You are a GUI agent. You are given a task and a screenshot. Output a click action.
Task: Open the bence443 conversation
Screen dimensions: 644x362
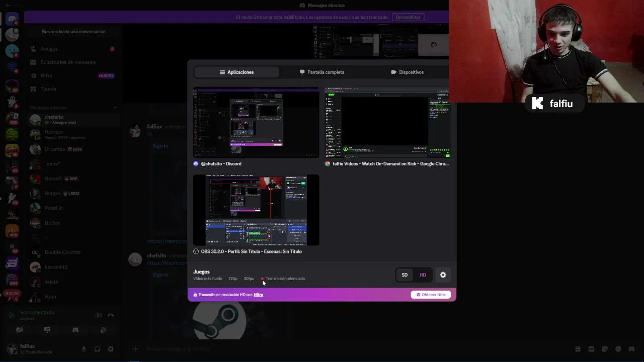coord(73,267)
